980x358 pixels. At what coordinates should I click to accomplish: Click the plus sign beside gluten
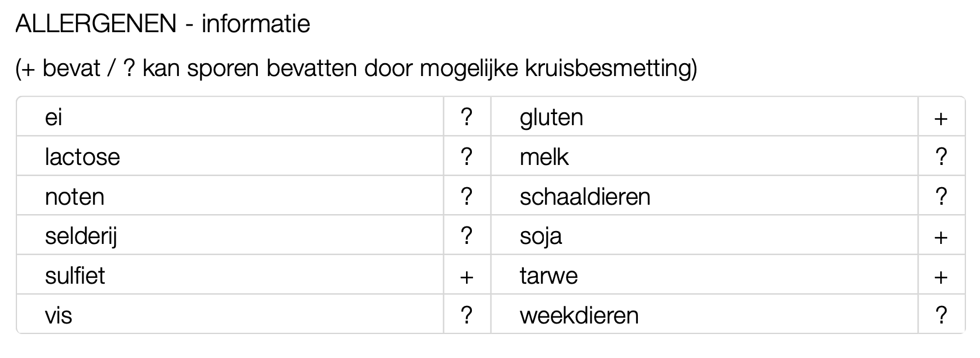point(941,119)
